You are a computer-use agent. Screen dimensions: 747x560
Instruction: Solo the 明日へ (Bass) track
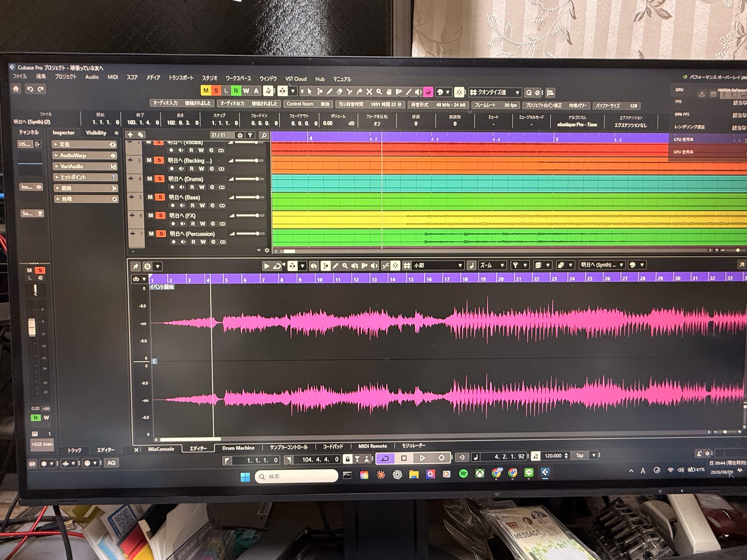click(160, 197)
